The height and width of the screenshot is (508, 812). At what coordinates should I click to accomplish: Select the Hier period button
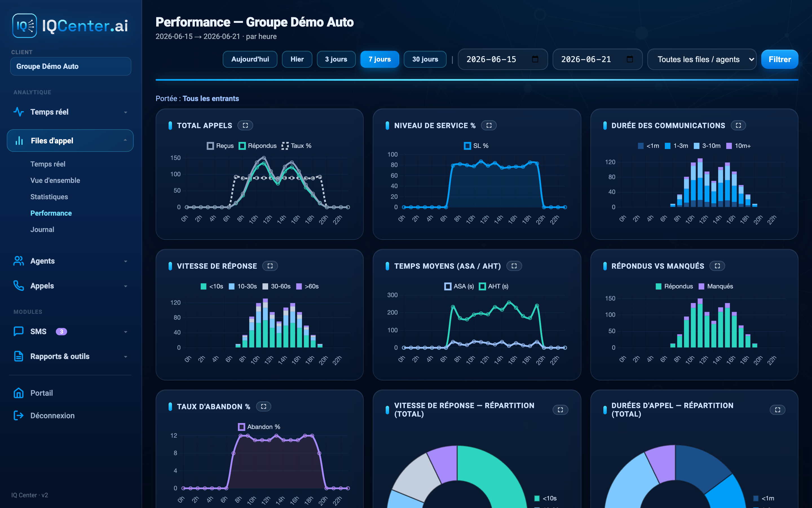[297, 59]
